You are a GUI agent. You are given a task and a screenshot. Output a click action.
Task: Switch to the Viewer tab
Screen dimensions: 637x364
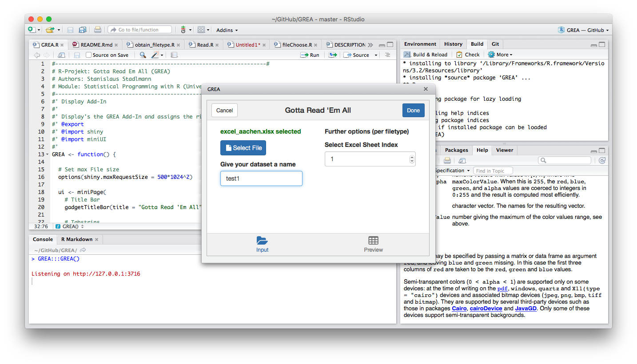505,150
